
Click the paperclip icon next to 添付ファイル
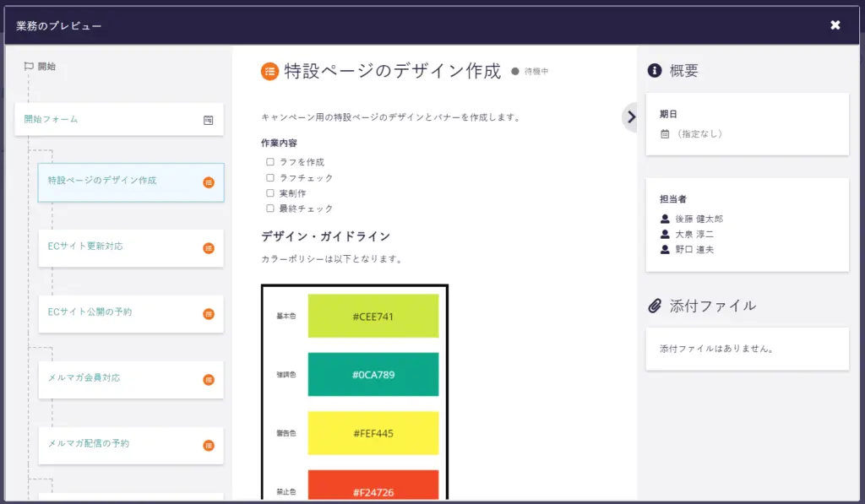(x=654, y=306)
